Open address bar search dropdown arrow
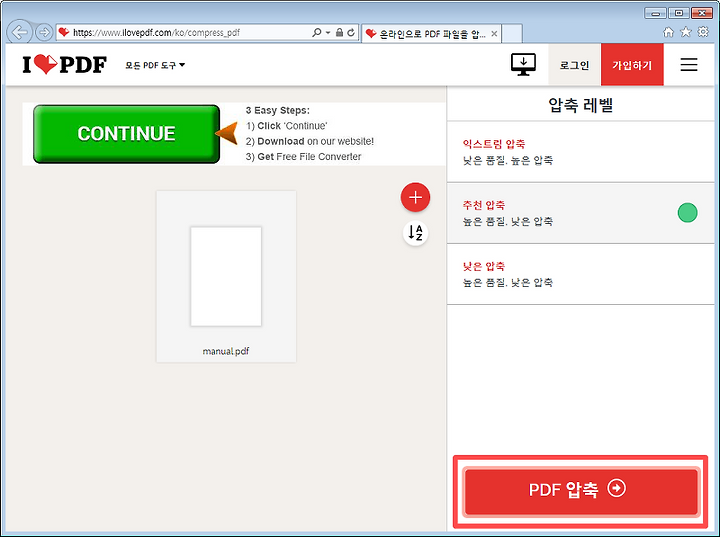720x537 pixels. click(328, 32)
